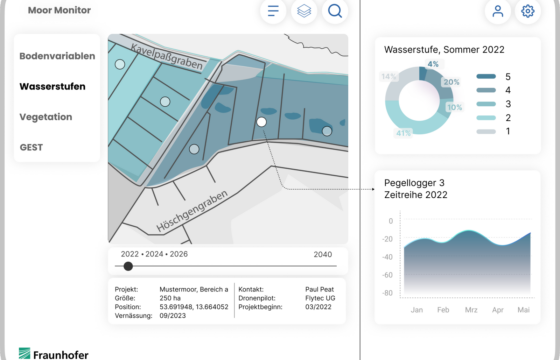The height and width of the screenshot is (360, 560).
Task: Select 2026 label on the year timeline
Action: click(x=179, y=254)
